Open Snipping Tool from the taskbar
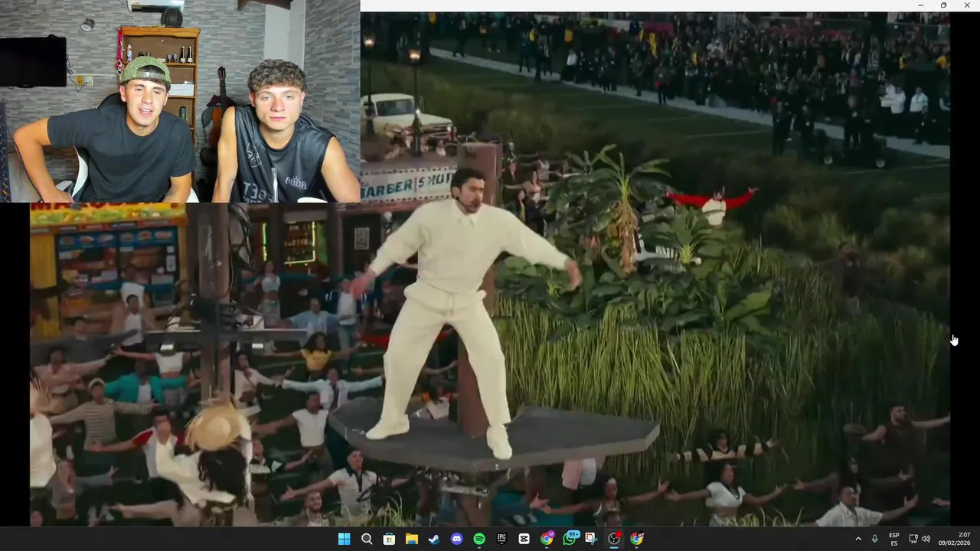 point(591,539)
